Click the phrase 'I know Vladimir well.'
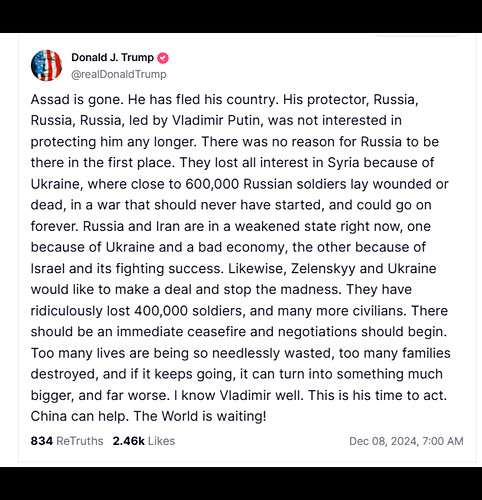Image resolution: width=482 pixels, height=500 pixels. pyautogui.click(x=239, y=395)
